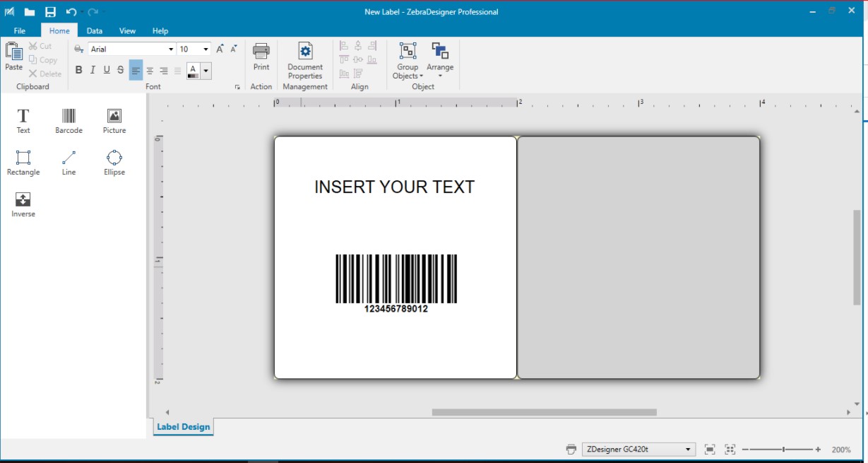
Task: Open Document Properties
Action: 304,62
